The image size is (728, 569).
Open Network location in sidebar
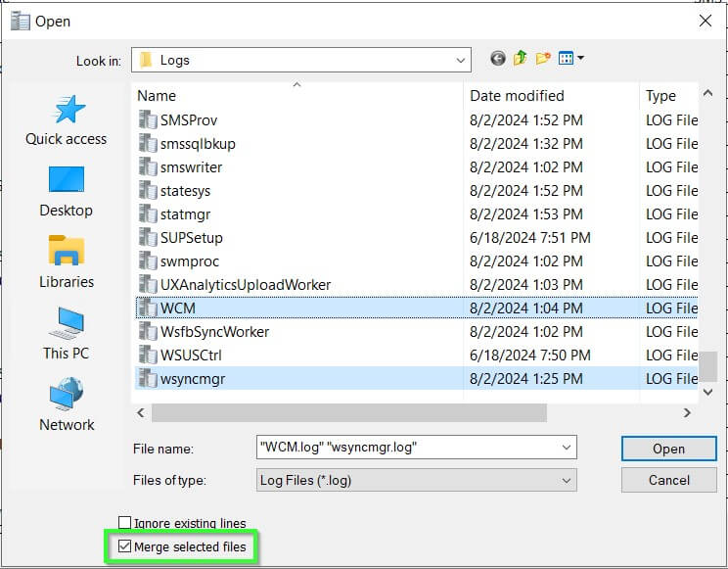66,405
